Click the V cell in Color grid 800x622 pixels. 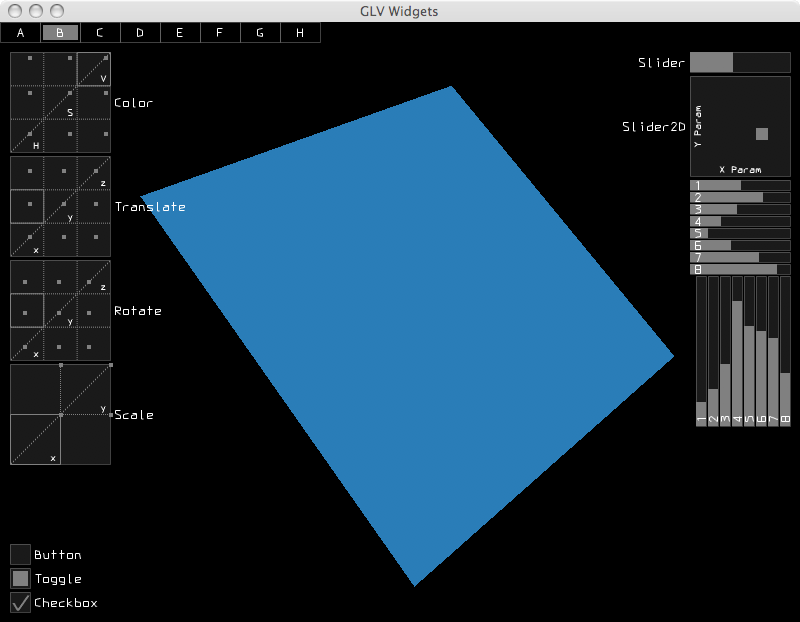pos(94,69)
